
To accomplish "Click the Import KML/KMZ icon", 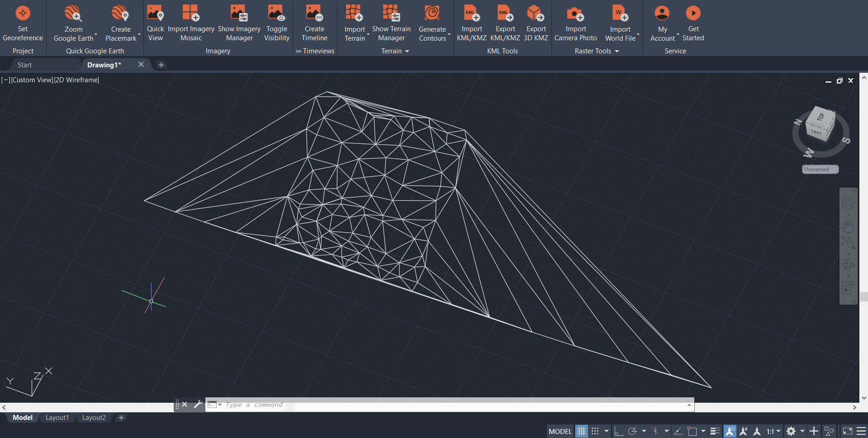I will (x=472, y=13).
